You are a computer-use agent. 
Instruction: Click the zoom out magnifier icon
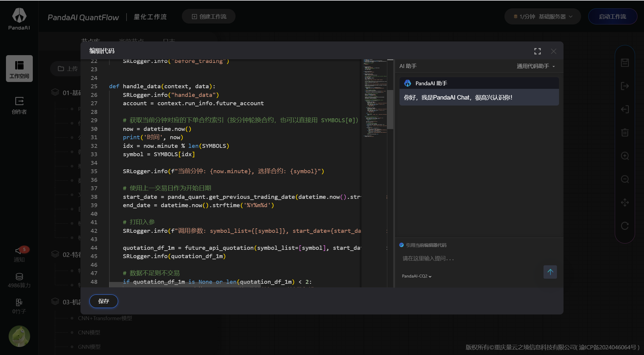coord(625,179)
